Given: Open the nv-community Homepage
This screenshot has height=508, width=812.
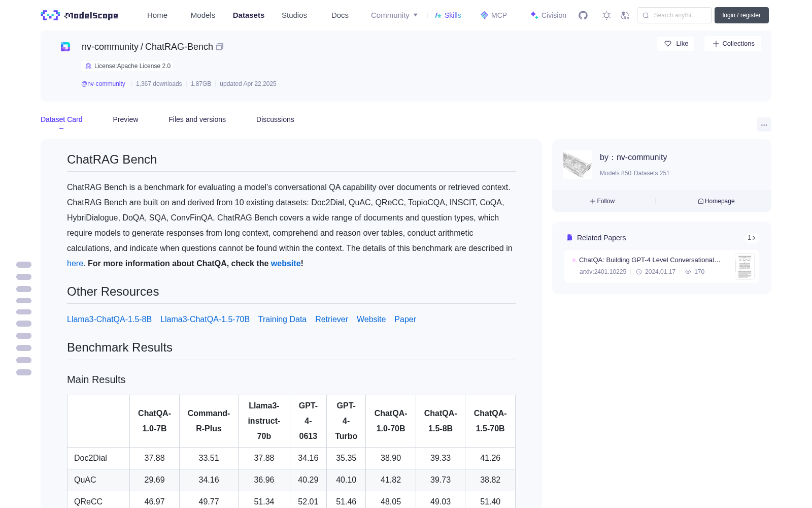Looking at the screenshot, I should tap(716, 201).
